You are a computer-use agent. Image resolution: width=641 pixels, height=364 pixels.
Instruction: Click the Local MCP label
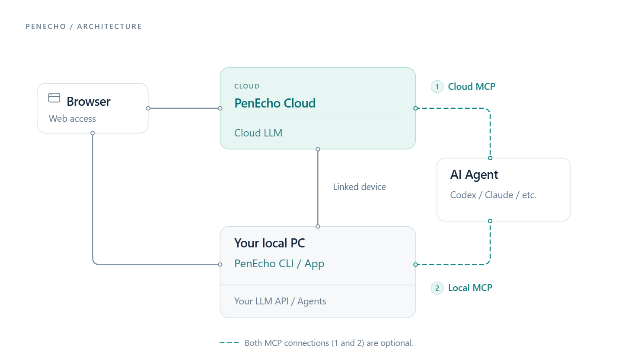pyautogui.click(x=470, y=288)
